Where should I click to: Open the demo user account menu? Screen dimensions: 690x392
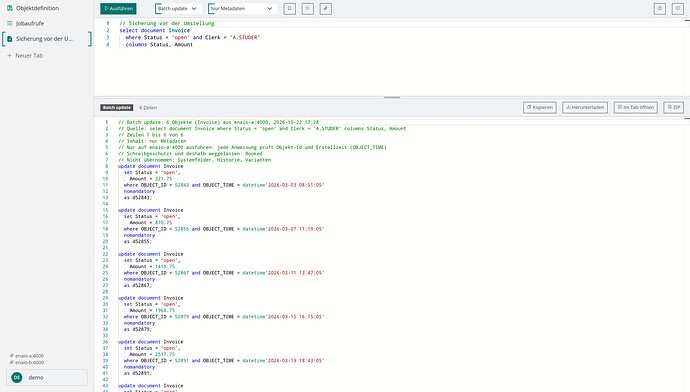coord(47,377)
